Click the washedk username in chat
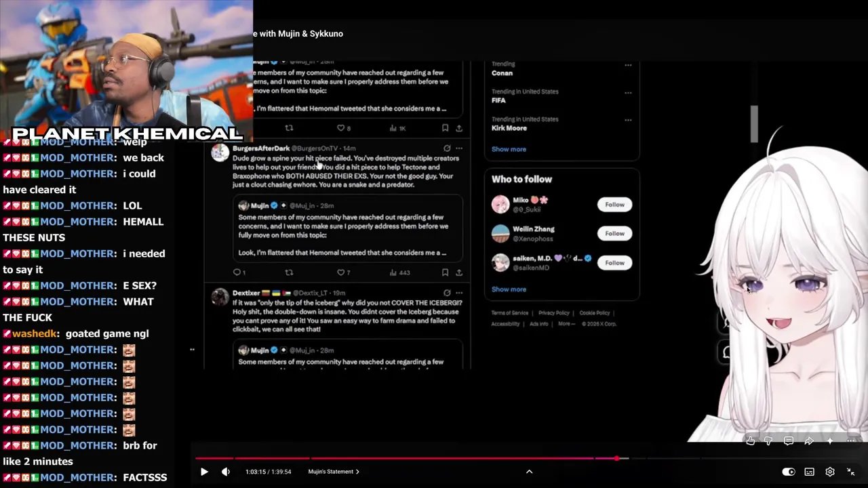868x488 pixels. (35, 333)
